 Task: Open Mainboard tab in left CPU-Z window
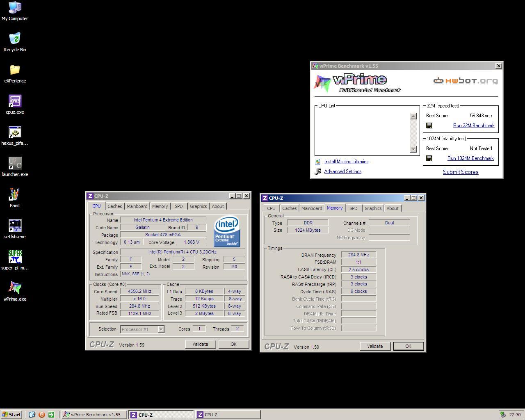click(x=137, y=206)
